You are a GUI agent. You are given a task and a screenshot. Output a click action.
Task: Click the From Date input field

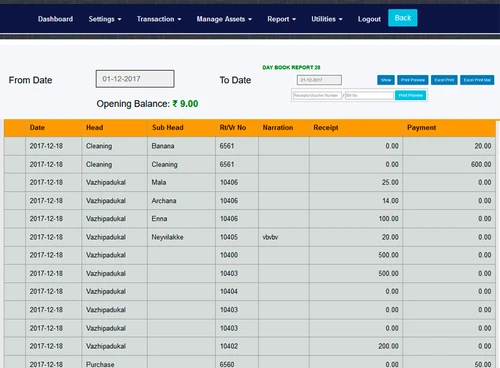tap(135, 79)
